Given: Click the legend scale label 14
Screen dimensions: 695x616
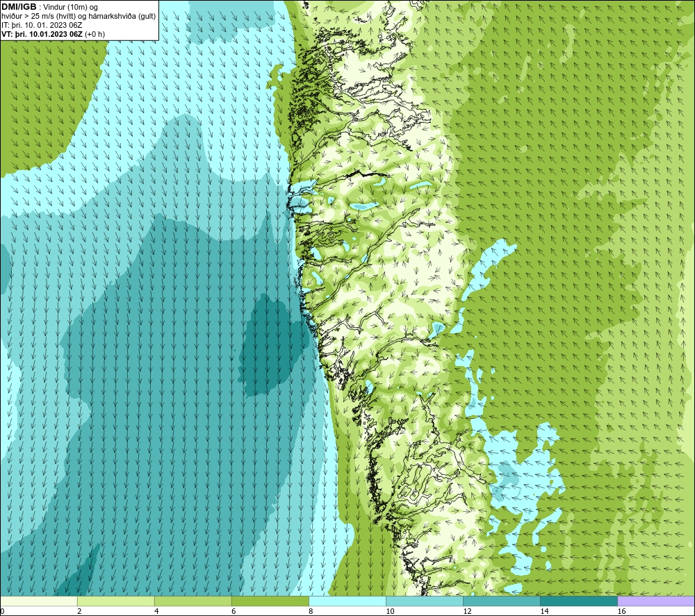Looking at the screenshot, I should click(544, 611).
